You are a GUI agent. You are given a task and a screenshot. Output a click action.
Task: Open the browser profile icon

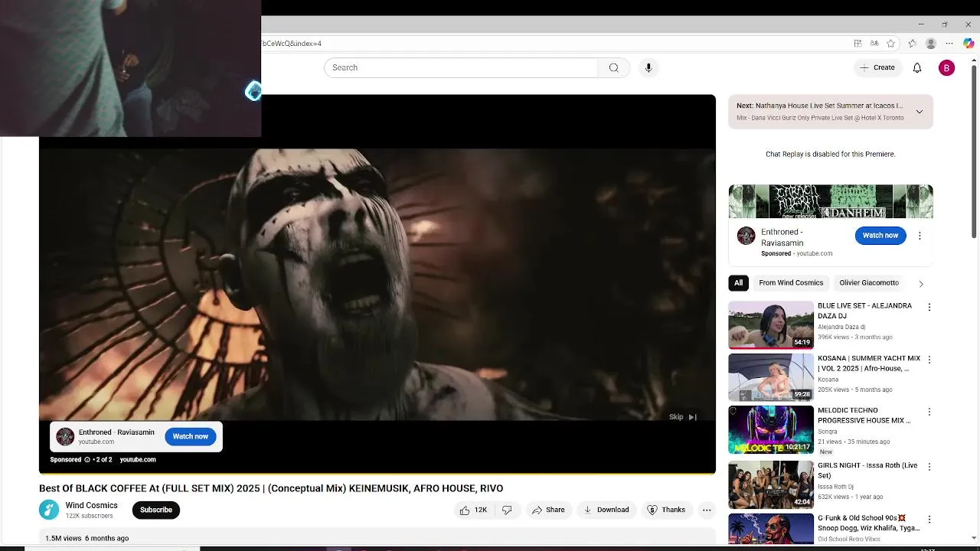(x=931, y=44)
